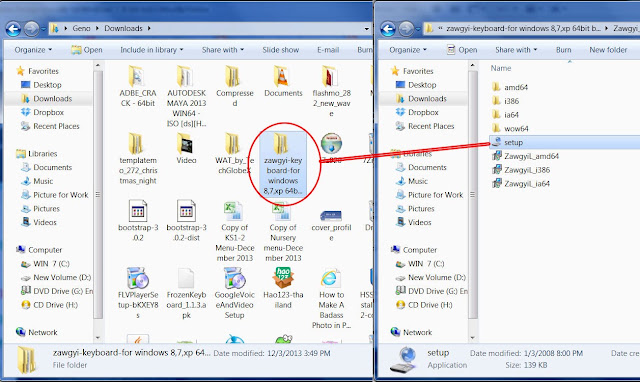Expand Geno breadcrumb arrow in address bar
This screenshot has width=640, height=382.
click(x=98, y=28)
